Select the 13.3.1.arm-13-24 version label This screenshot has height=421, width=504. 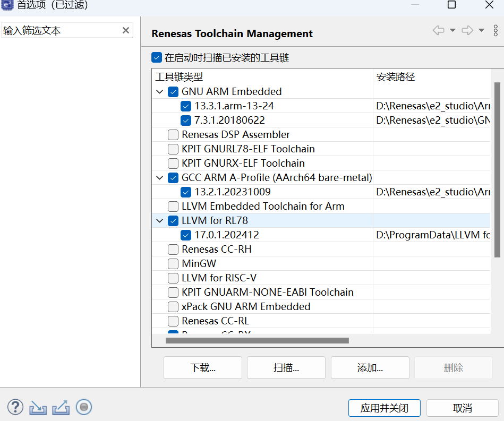click(x=234, y=106)
